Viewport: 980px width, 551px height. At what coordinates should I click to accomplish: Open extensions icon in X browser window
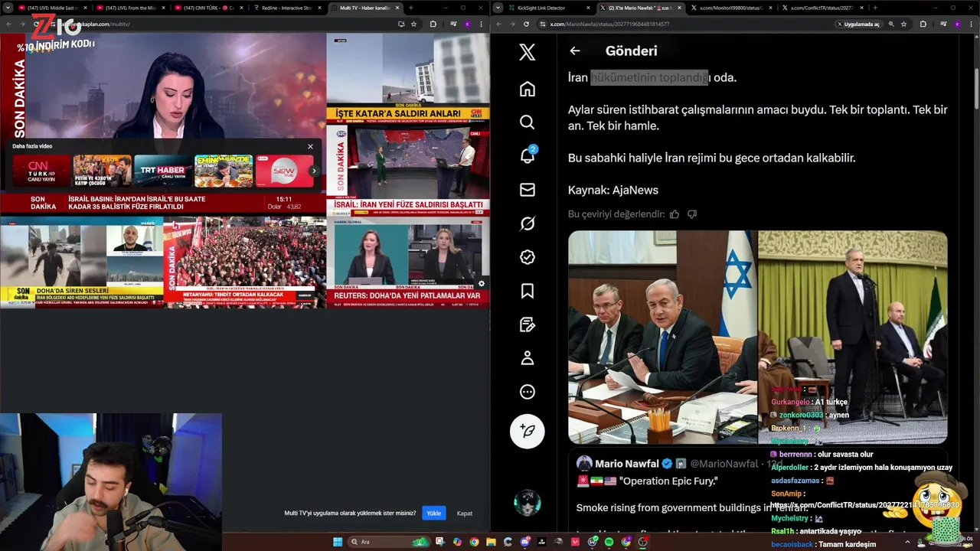[923, 24]
